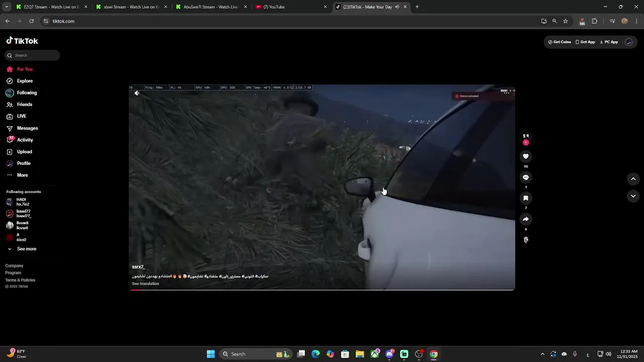Unmute the video with the speaker icon
This screenshot has height=362, width=644.
tap(137, 93)
